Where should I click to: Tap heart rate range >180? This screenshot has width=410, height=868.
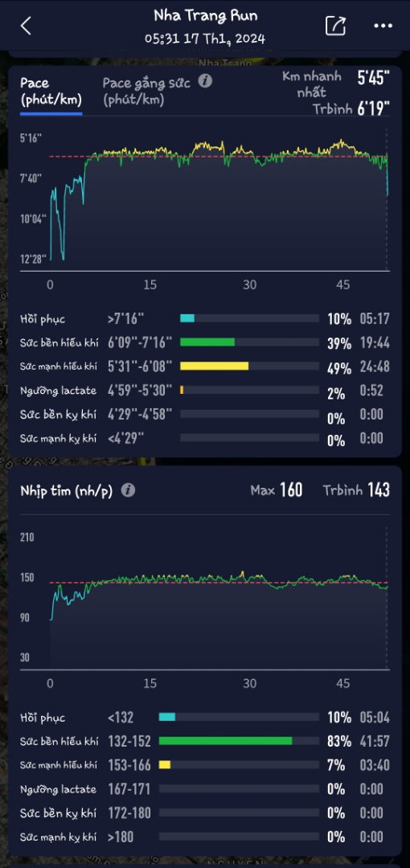[x=121, y=837]
